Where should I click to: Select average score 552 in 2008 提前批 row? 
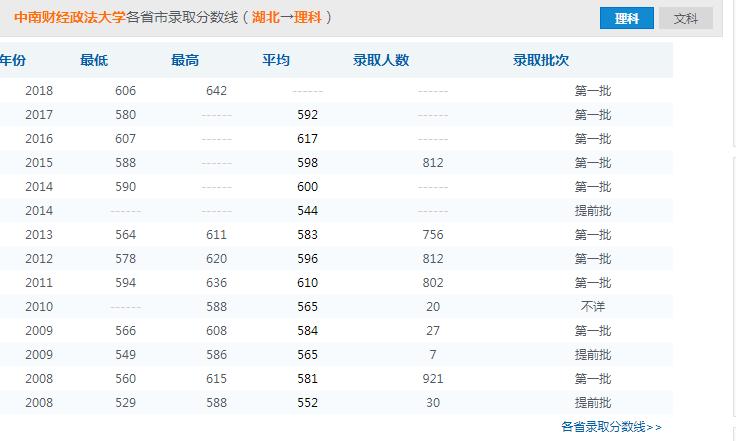(307, 402)
